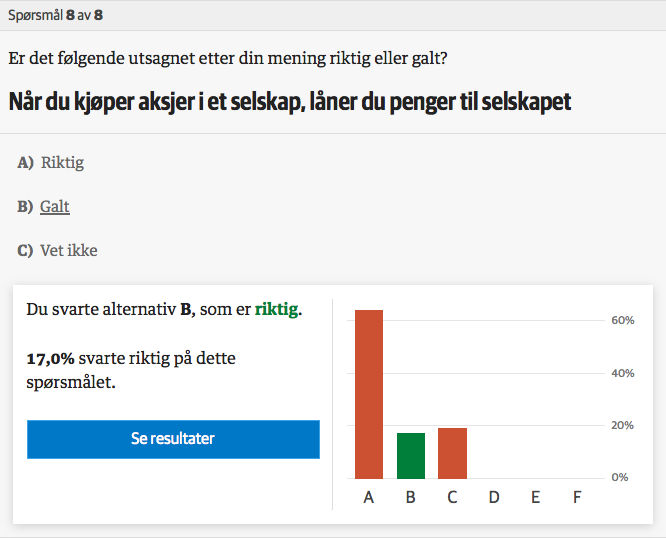Click the bold question statement about aksjer
666x538 pixels.
(x=290, y=102)
